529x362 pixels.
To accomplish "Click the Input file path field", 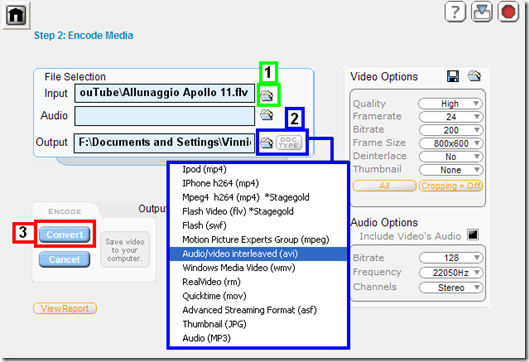I will pyautogui.click(x=165, y=93).
